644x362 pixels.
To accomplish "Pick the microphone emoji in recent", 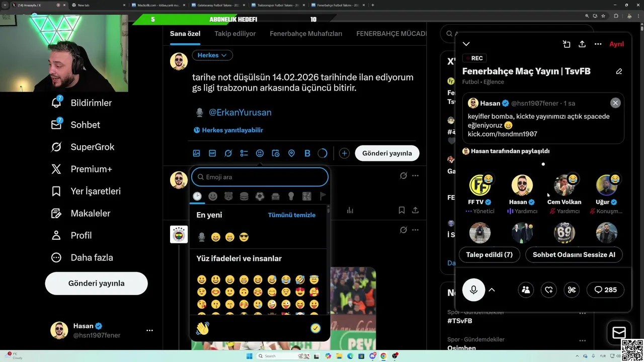I will tap(202, 237).
